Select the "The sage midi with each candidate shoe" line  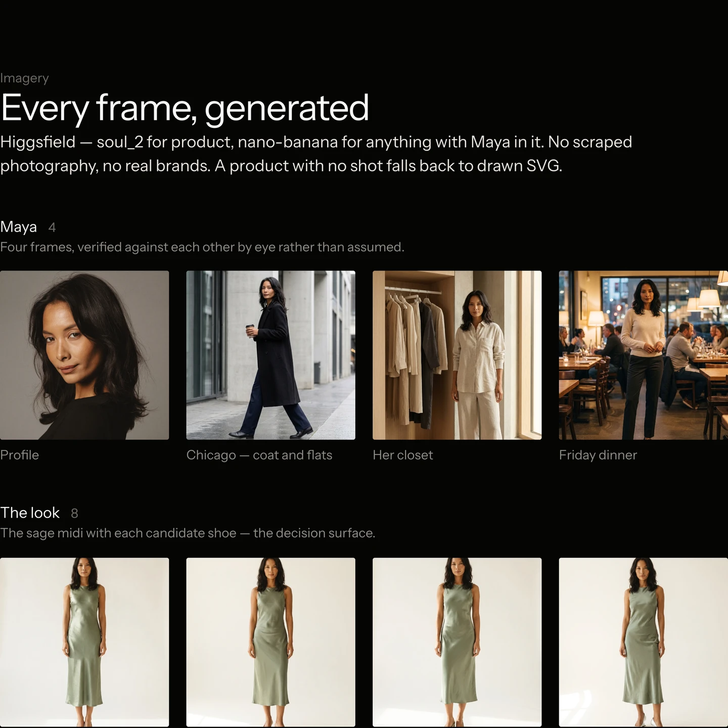tap(188, 533)
